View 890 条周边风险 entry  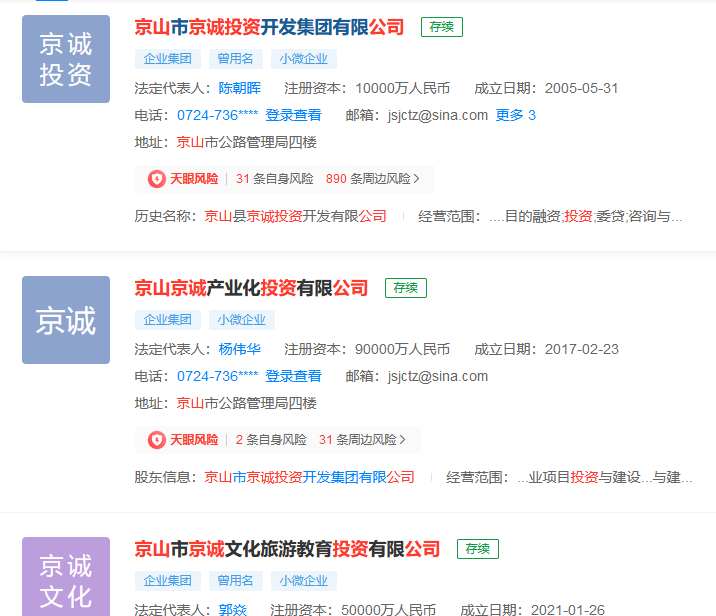pyautogui.click(x=368, y=179)
